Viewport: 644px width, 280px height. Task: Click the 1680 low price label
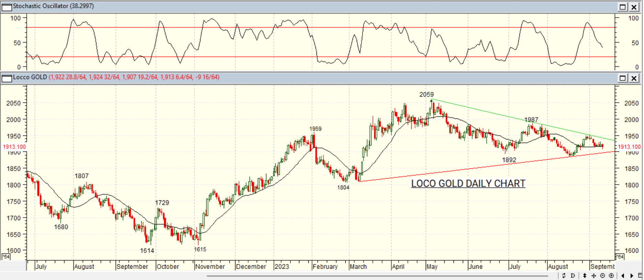click(x=61, y=227)
